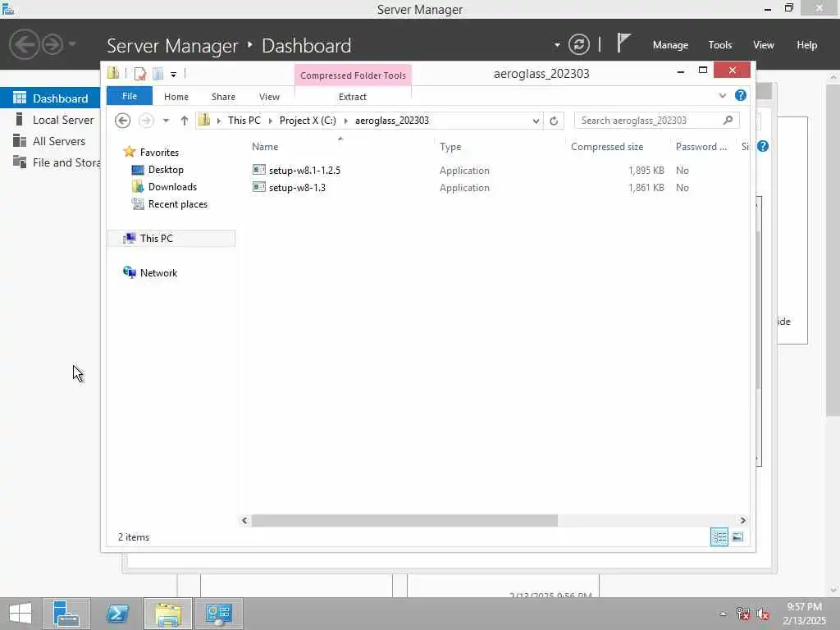Open Help menu in Server Manager
This screenshot has height=630, width=840.
[x=807, y=45]
